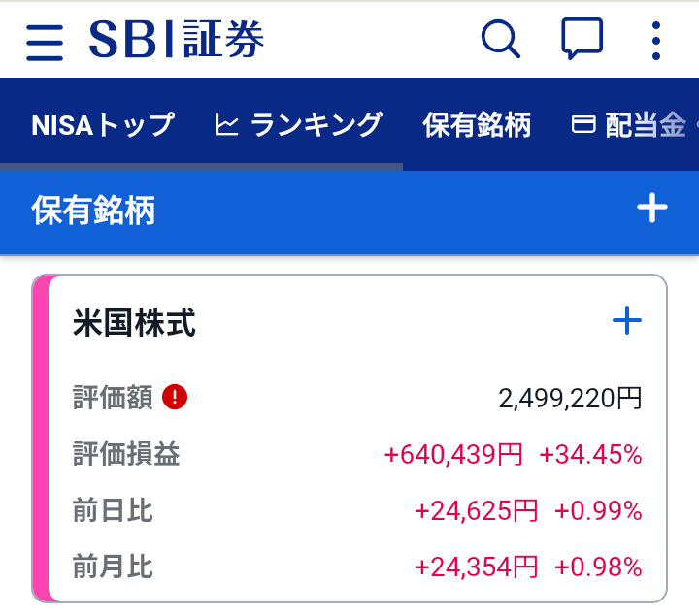
Task: Expand the 米国株式 card with blue plus
Action: pyautogui.click(x=627, y=320)
